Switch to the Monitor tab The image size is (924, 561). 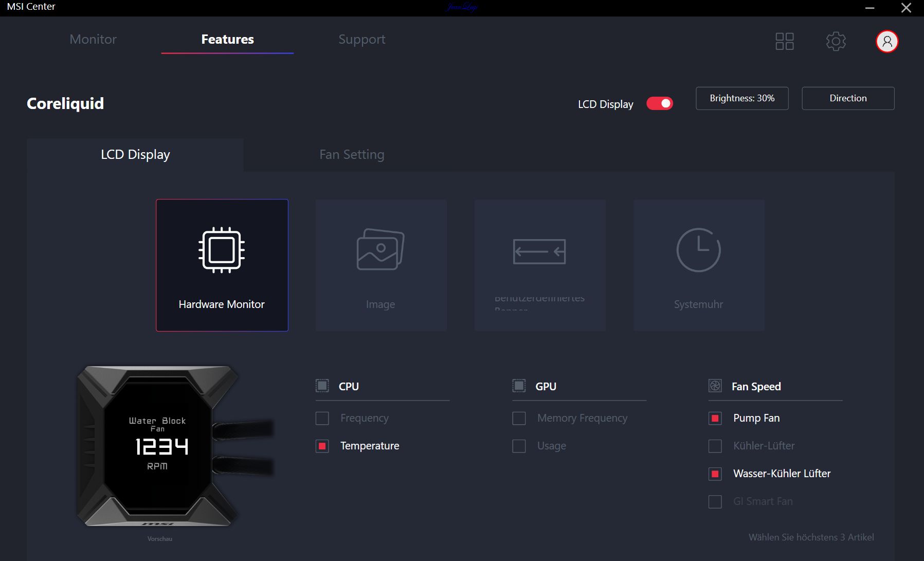coord(93,39)
